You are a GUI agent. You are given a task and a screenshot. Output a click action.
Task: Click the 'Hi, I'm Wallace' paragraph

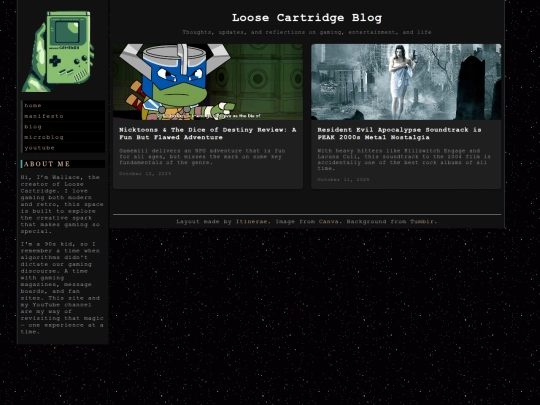62,204
